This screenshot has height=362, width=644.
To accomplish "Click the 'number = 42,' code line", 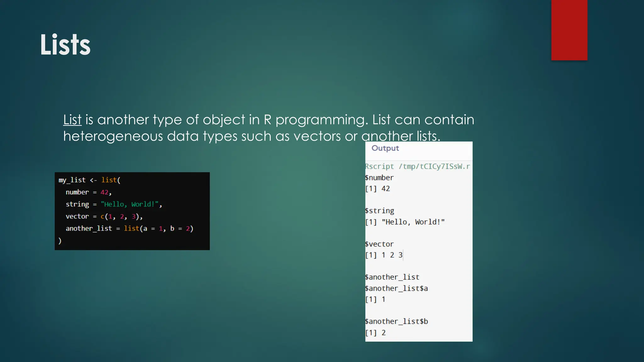I will tap(89, 192).
